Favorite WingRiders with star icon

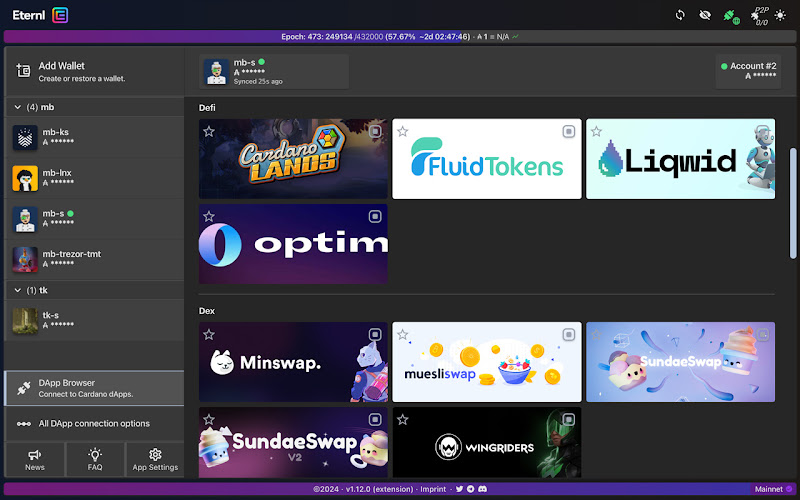pos(403,419)
